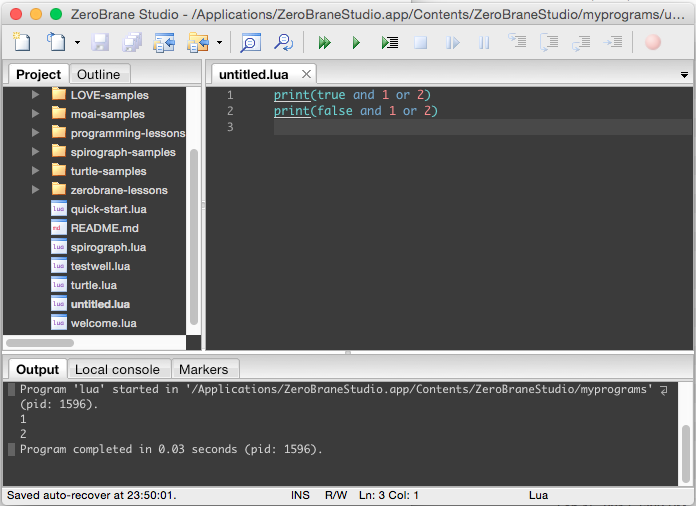Expand the zerobrane-lessons folder arrow
Image resolution: width=696 pixels, height=506 pixels.
pos(36,190)
